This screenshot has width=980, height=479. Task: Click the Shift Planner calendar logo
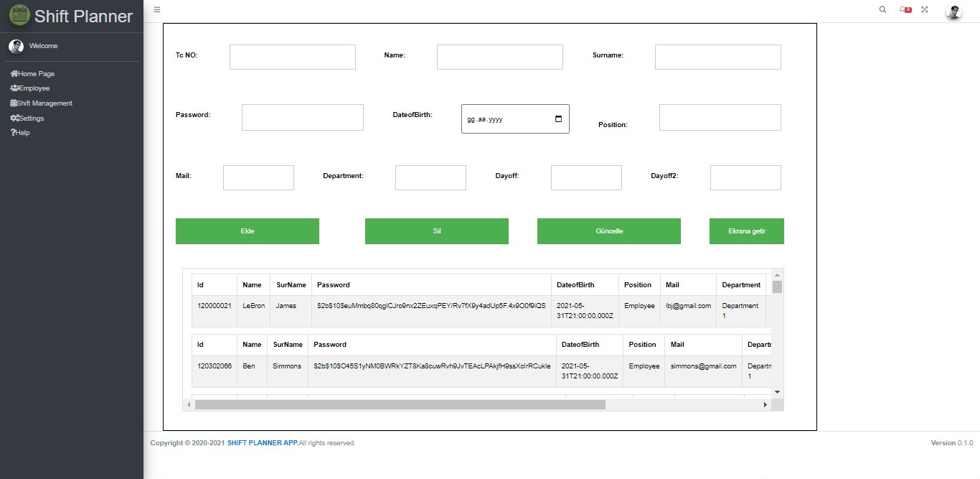(18, 14)
